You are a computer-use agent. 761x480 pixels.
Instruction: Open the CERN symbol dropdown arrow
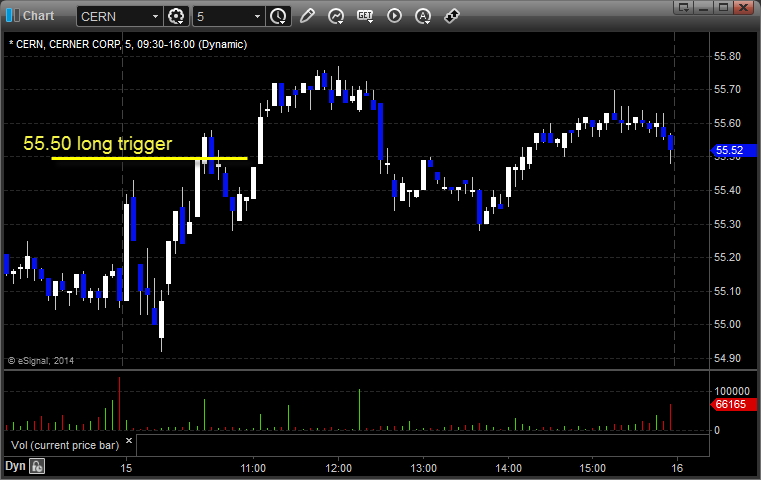tap(155, 17)
